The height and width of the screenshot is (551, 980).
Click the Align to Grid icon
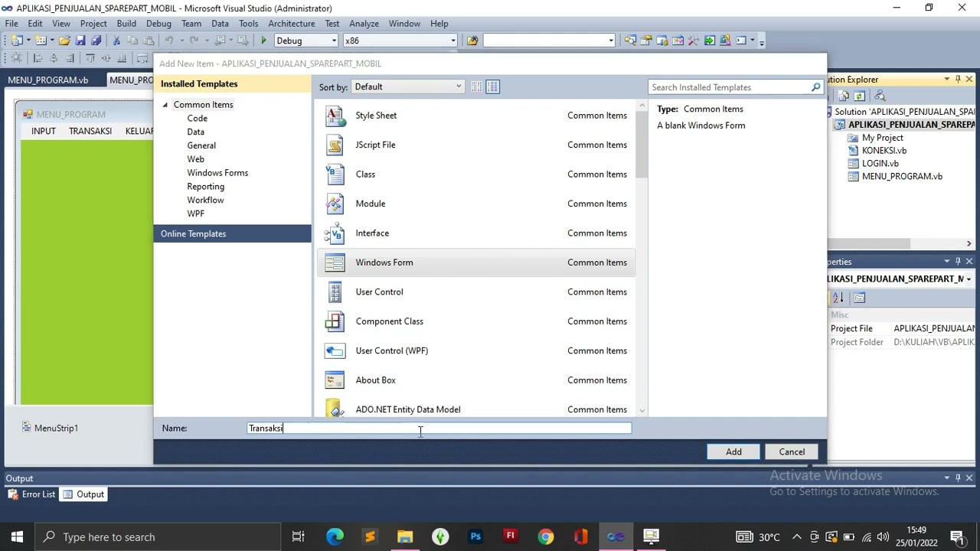(17, 58)
